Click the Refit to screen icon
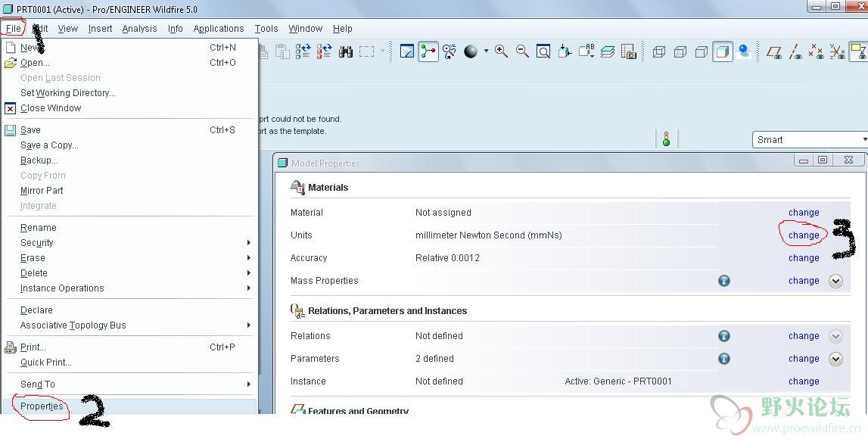This screenshot has width=868, height=442. pyautogui.click(x=543, y=51)
